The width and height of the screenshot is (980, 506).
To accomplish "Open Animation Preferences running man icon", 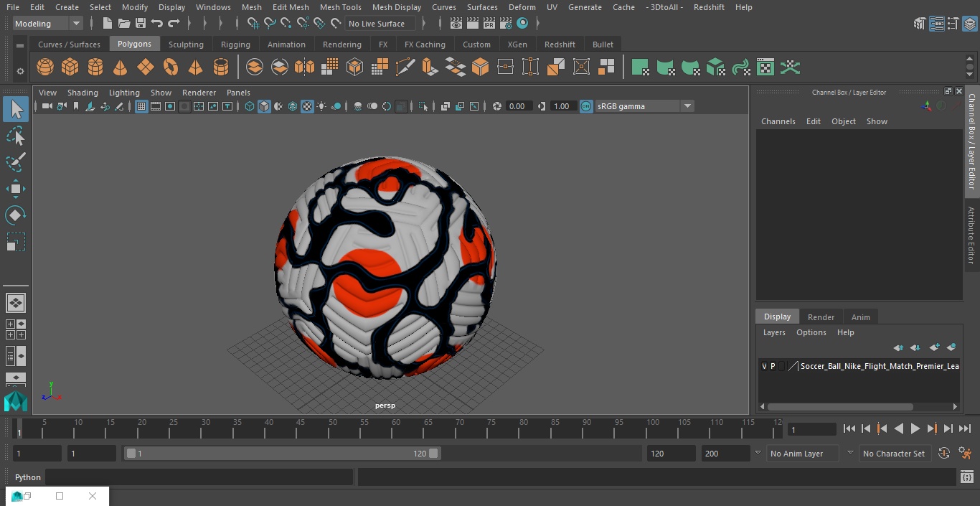I will [x=965, y=454].
